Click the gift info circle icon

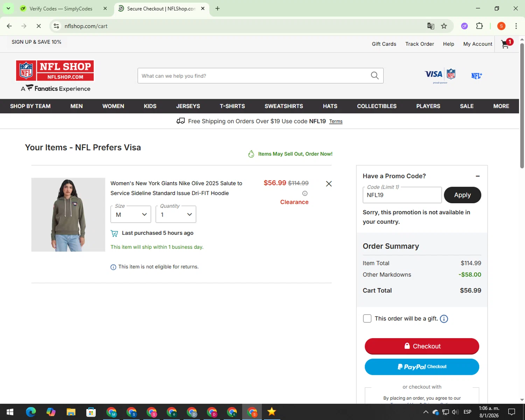(444, 319)
